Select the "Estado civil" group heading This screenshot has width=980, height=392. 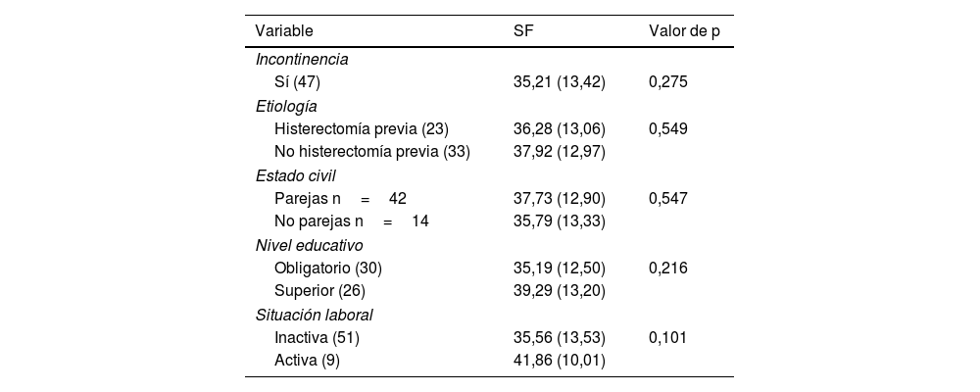tap(295, 175)
